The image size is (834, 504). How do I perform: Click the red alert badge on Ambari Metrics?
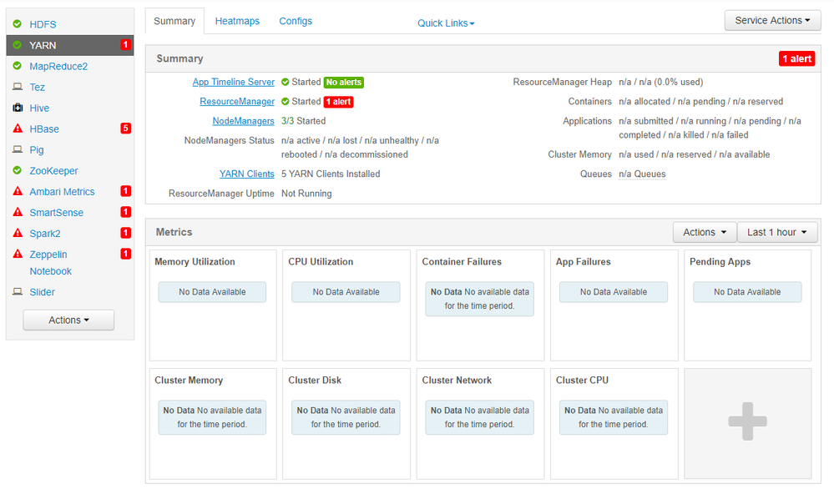tap(125, 192)
